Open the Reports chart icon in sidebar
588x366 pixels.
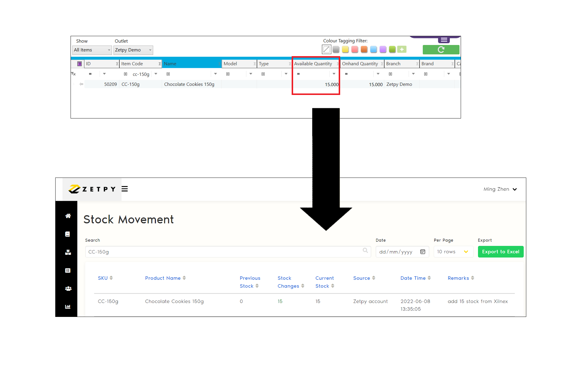tap(68, 307)
